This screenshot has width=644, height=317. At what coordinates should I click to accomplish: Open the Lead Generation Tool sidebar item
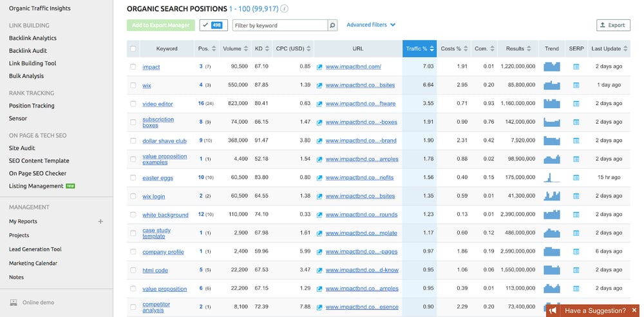(35, 249)
